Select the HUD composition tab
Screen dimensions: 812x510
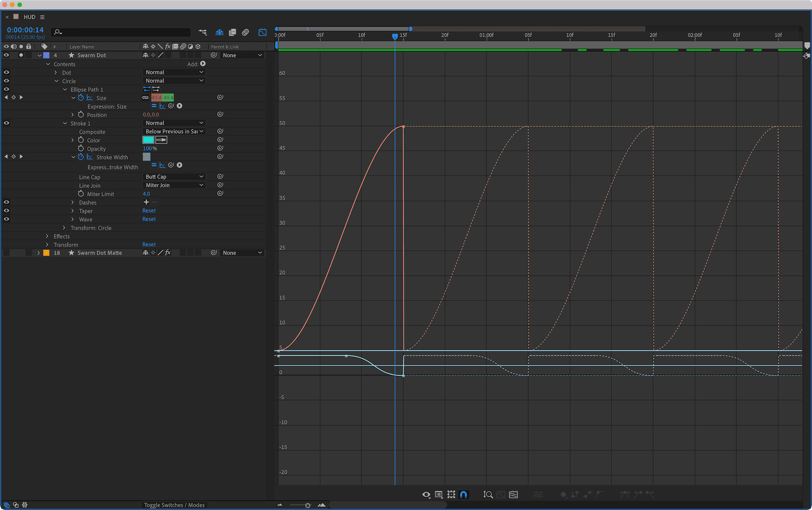click(x=29, y=17)
